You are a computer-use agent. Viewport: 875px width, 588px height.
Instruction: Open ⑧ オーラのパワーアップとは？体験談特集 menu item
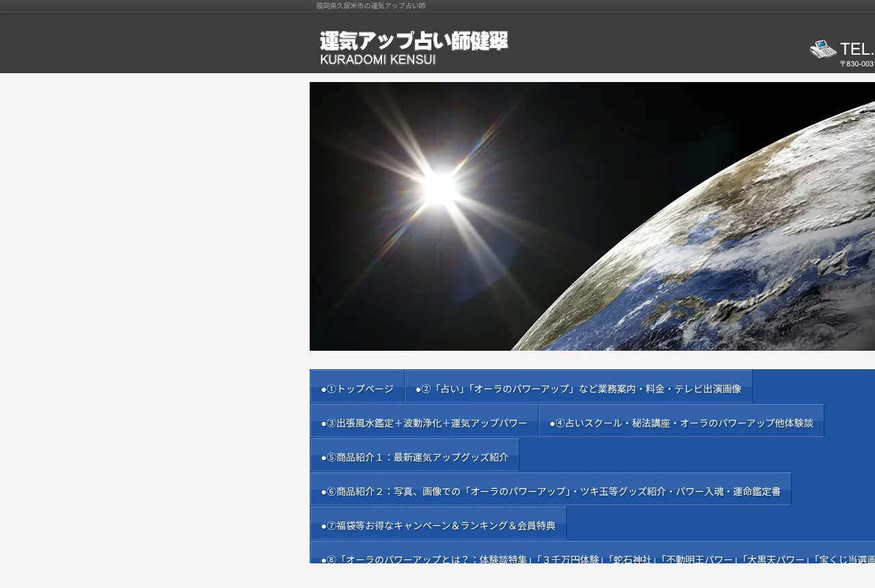593,552
